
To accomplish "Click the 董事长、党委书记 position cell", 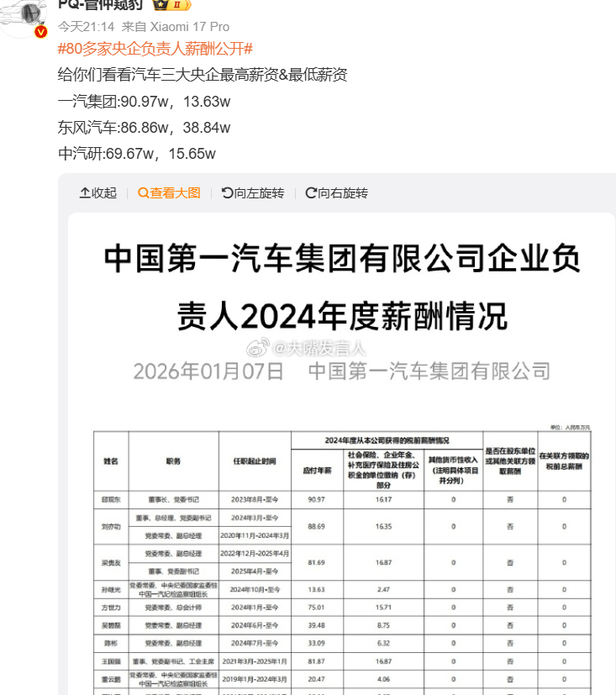I will tap(173, 499).
